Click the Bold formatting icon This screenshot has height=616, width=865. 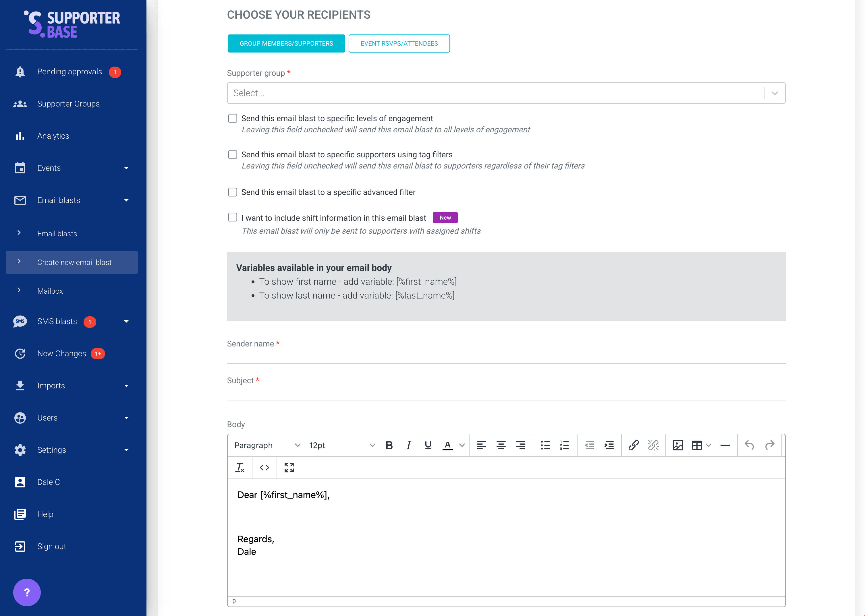389,445
